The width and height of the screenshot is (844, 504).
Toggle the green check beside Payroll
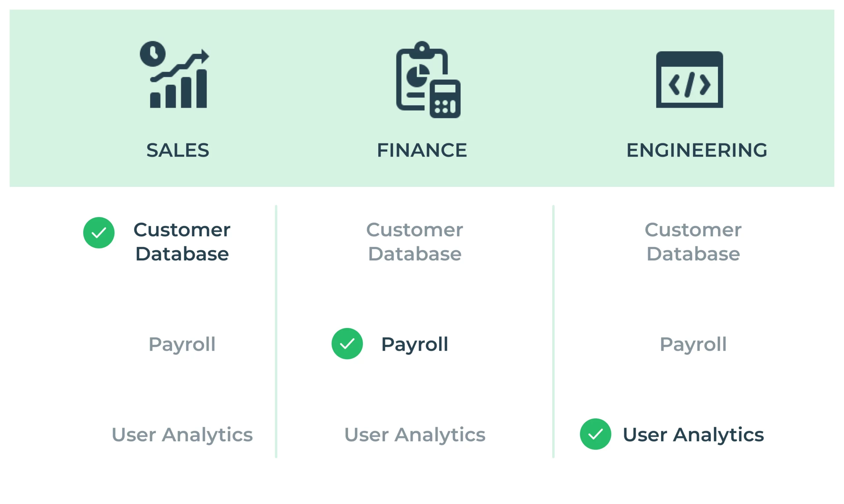(x=347, y=344)
